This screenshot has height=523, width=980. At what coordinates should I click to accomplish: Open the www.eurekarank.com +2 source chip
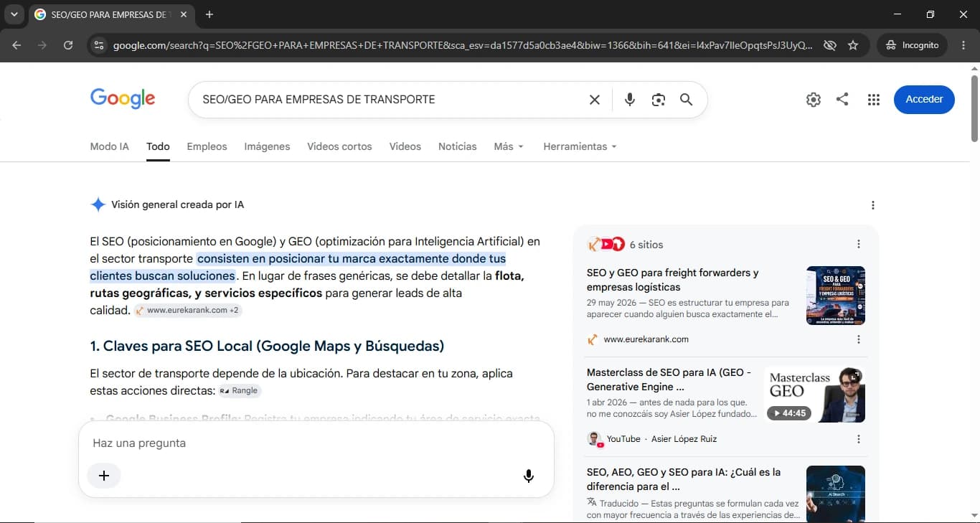tap(188, 311)
